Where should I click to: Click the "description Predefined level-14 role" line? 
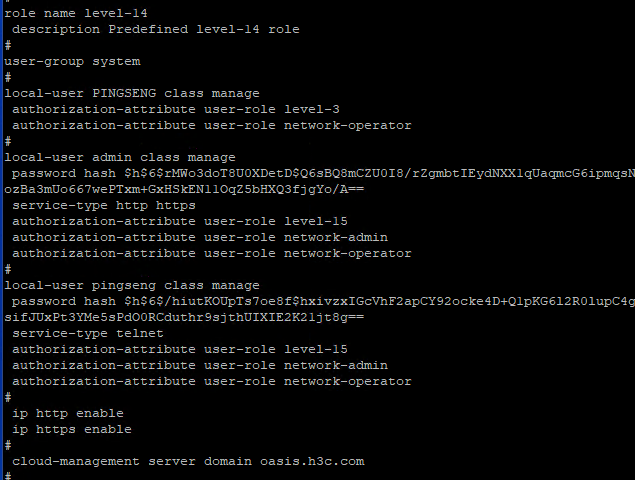[x=155, y=29]
